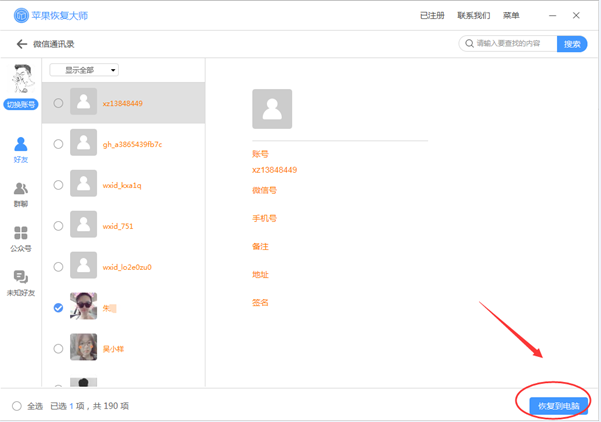Open the 公众号 official accounts icon
This screenshot has height=422, width=601.
(21, 238)
